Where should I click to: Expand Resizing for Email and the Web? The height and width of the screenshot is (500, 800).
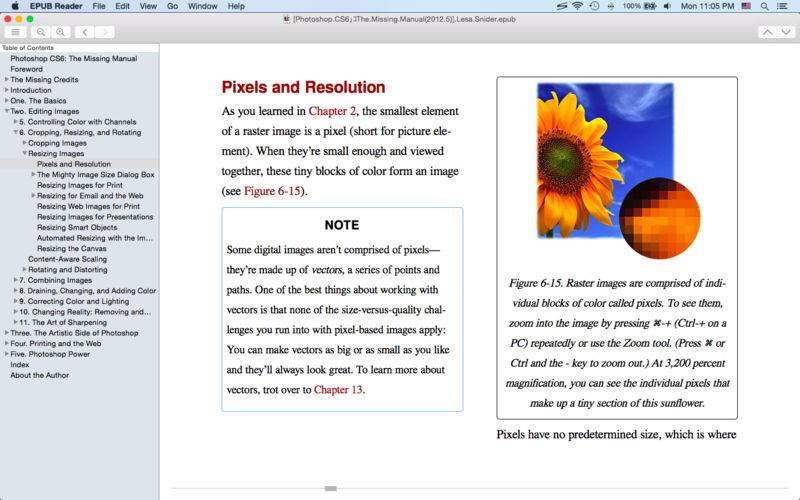[33, 195]
